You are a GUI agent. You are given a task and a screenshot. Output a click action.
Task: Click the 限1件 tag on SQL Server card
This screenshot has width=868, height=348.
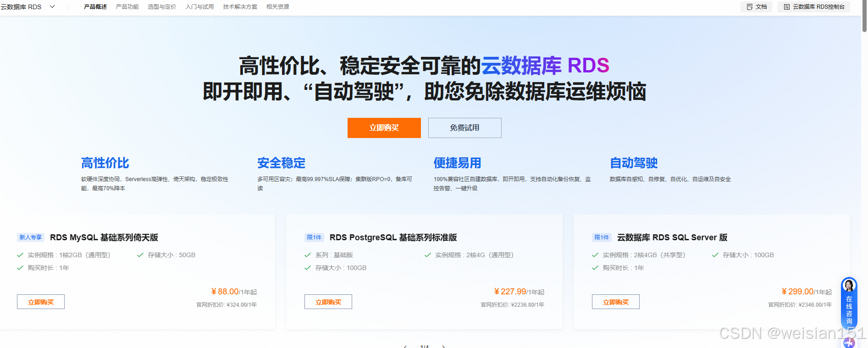602,238
